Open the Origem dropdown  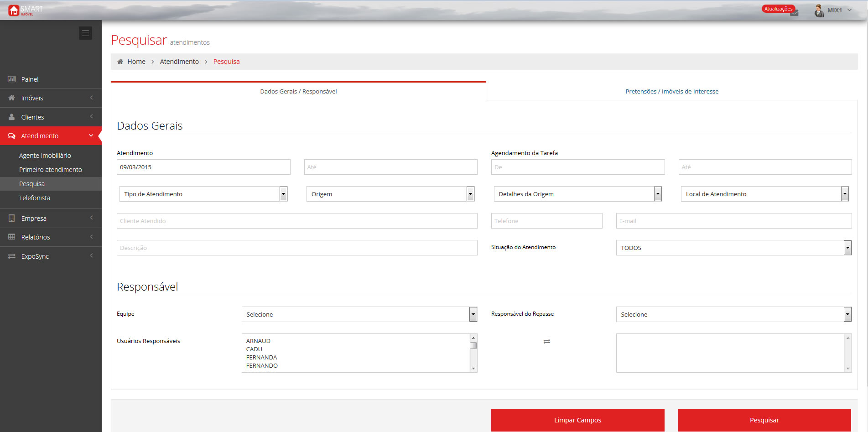[390, 194]
